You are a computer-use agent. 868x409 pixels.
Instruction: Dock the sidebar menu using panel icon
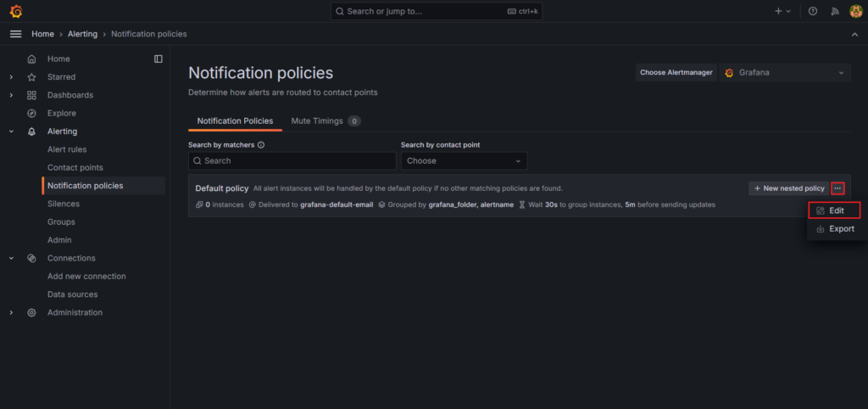158,59
